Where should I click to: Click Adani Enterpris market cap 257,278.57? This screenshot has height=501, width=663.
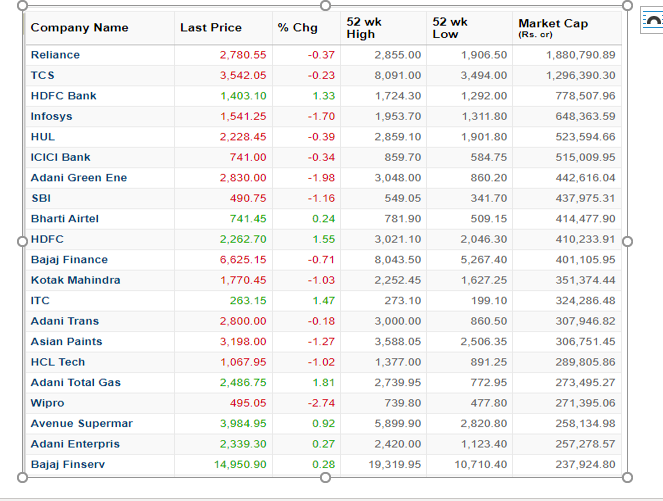[x=586, y=444]
